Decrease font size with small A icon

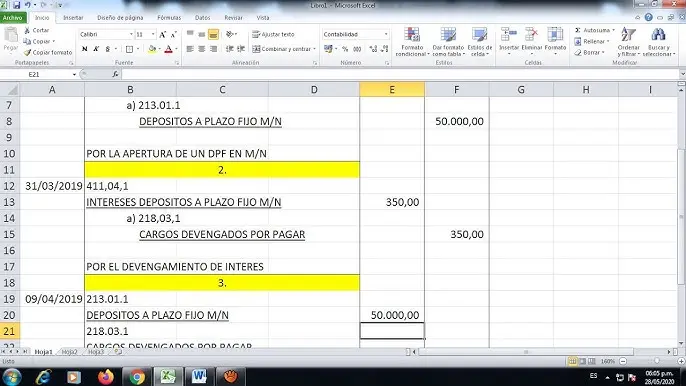pyautogui.click(x=173, y=34)
